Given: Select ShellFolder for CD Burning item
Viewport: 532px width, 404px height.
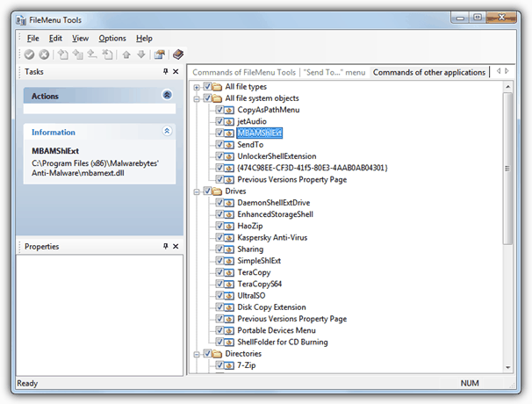Looking at the screenshot, I should point(283,342).
